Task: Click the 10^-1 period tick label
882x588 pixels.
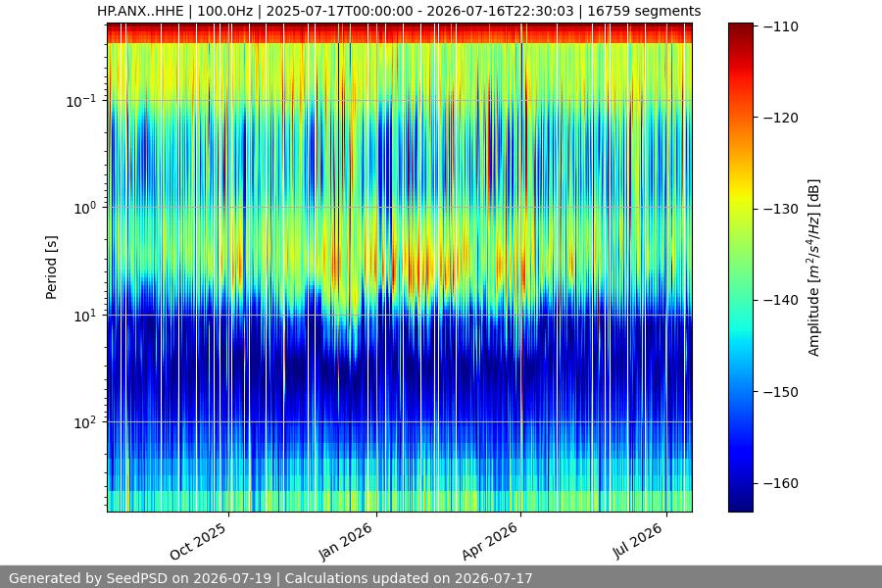Action: point(81,101)
